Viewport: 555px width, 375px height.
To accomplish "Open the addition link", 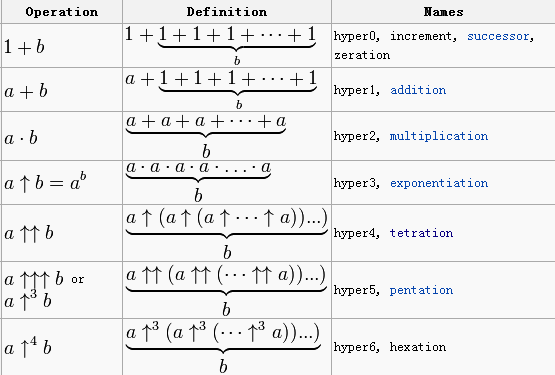I will point(418,90).
